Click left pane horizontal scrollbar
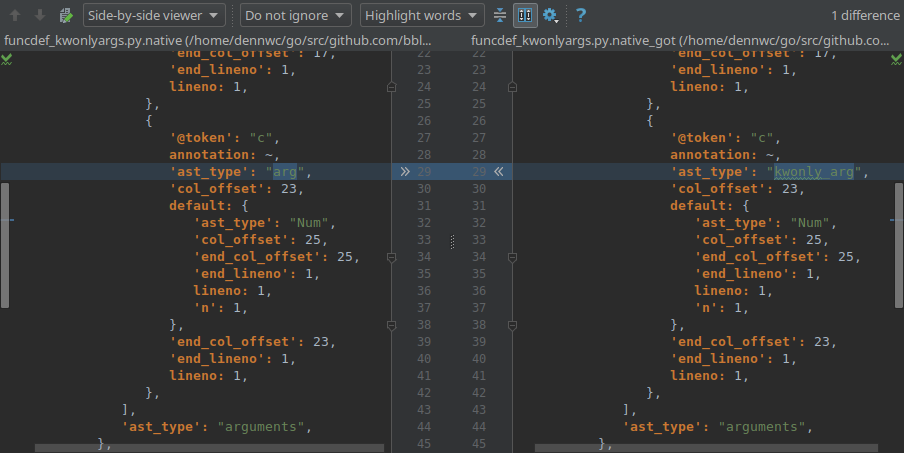The width and height of the screenshot is (904, 453). tap(209, 448)
